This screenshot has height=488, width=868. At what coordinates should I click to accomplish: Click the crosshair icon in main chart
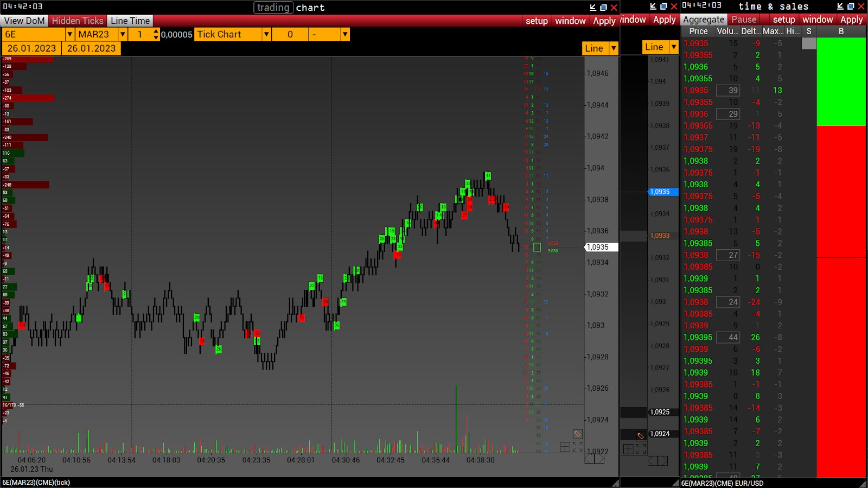point(565,447)
